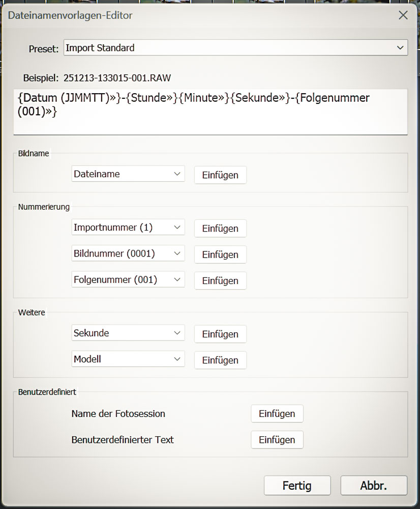The height and width of the screenshot is (509, 420).
Task: Click Einfügen next to Importnummer
Action: pyautogui.click(x=220, y=229)
